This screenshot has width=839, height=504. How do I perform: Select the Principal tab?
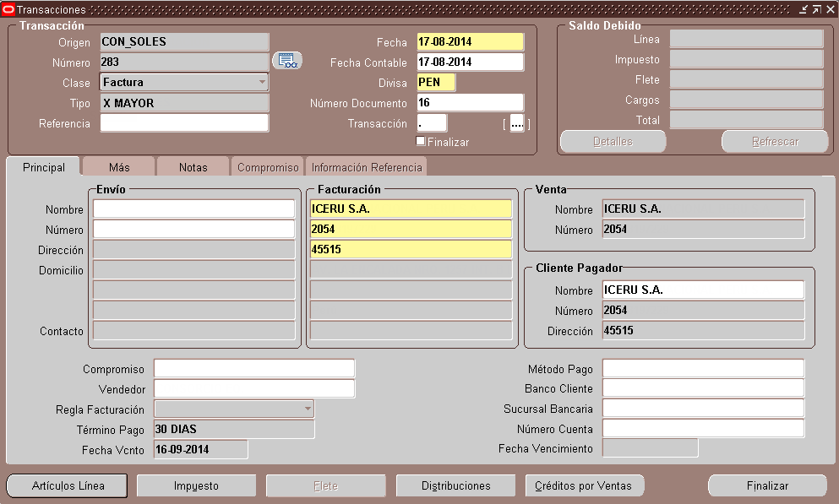pos(43,166)
